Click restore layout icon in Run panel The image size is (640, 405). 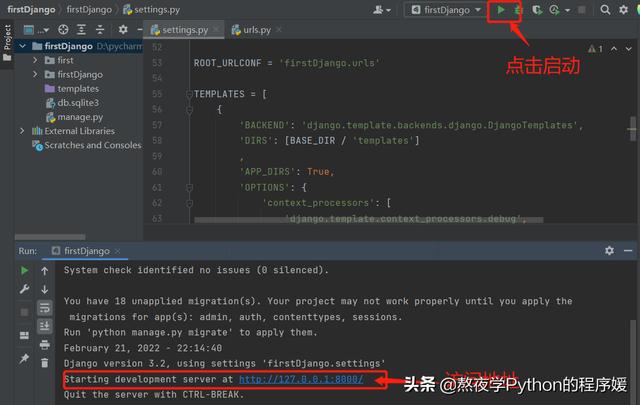(24, 336)
